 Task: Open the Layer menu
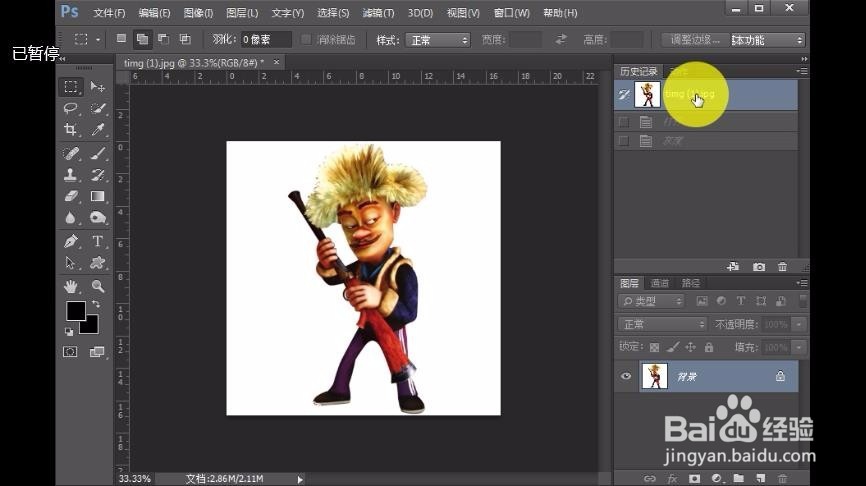coord(242,13)
